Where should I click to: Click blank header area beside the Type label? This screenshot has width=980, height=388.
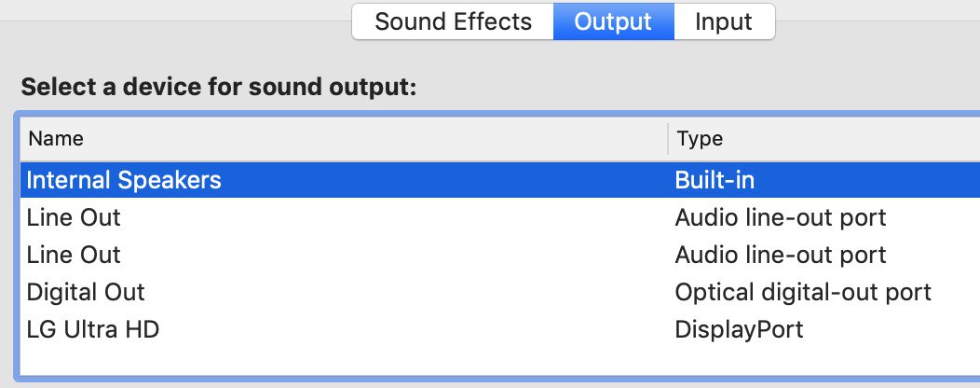850,138
